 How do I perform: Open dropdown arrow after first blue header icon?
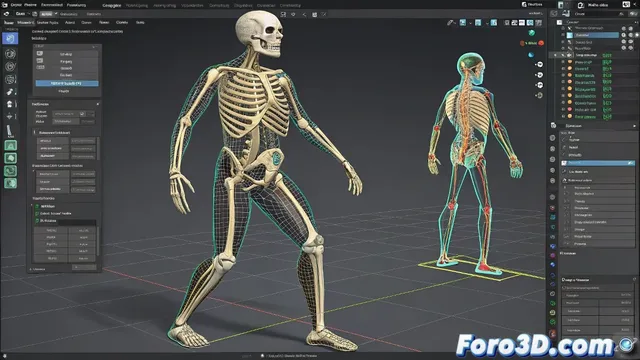(470, 23)
